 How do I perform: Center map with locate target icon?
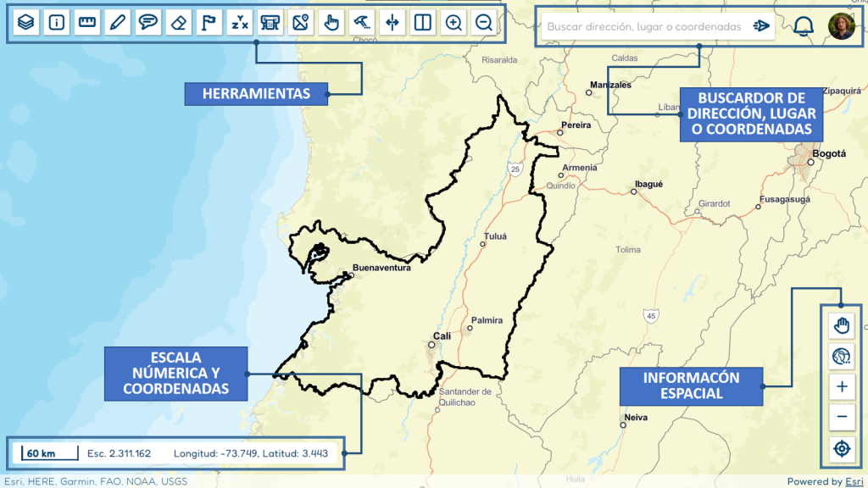(842, 448)
